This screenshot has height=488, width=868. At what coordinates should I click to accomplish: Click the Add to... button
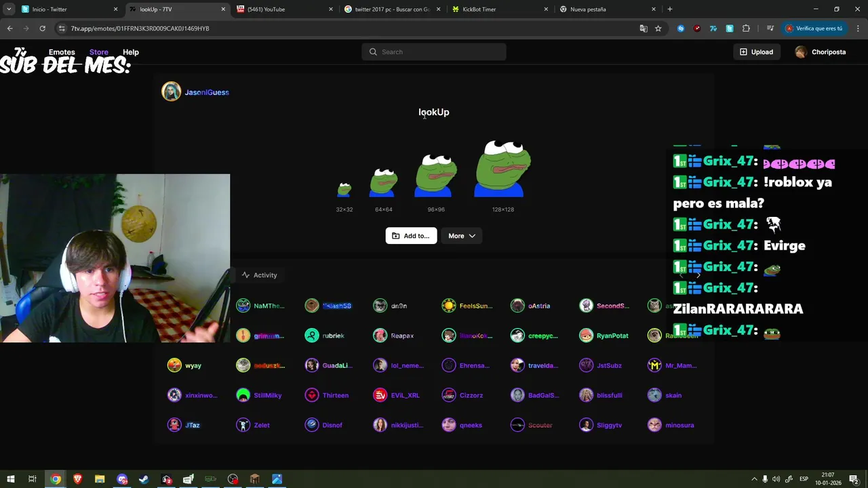click(411, 236)
